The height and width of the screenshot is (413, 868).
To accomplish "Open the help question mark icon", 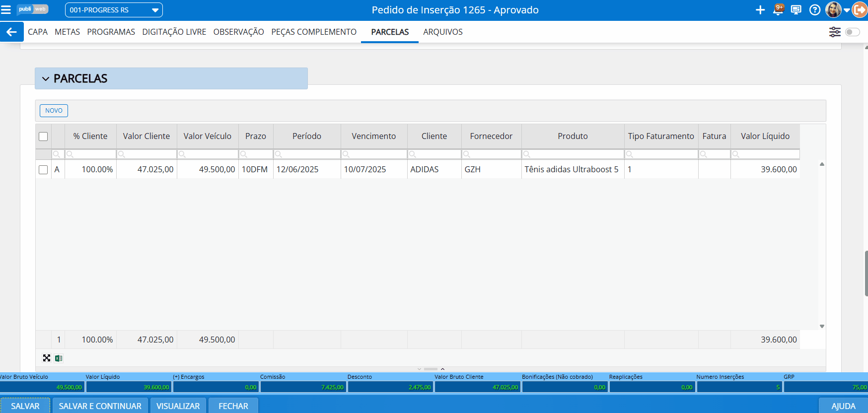I will [x=814, y=10].
